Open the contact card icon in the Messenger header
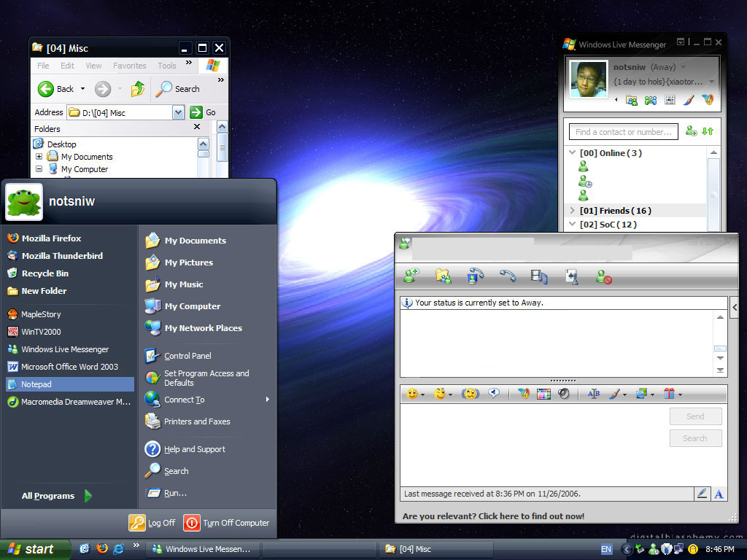This screenshot has height=560, width=747. [x=670, y=100]
